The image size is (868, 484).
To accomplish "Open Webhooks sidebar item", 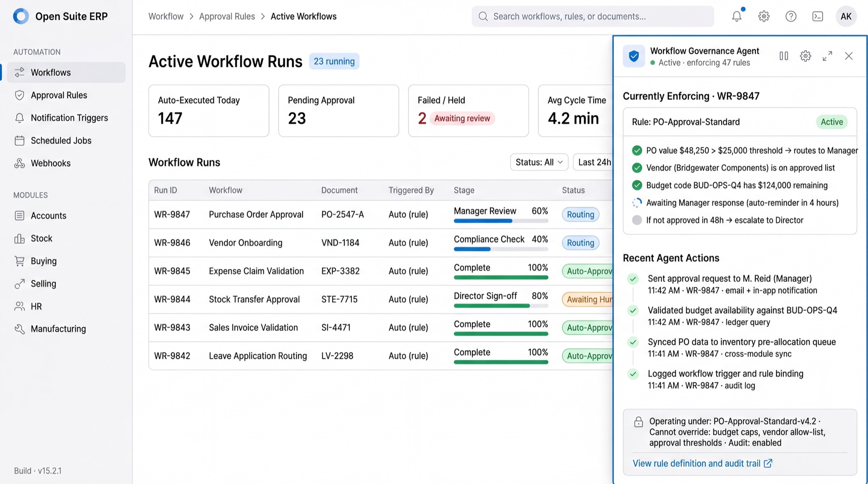I will (x=66, y=163).
